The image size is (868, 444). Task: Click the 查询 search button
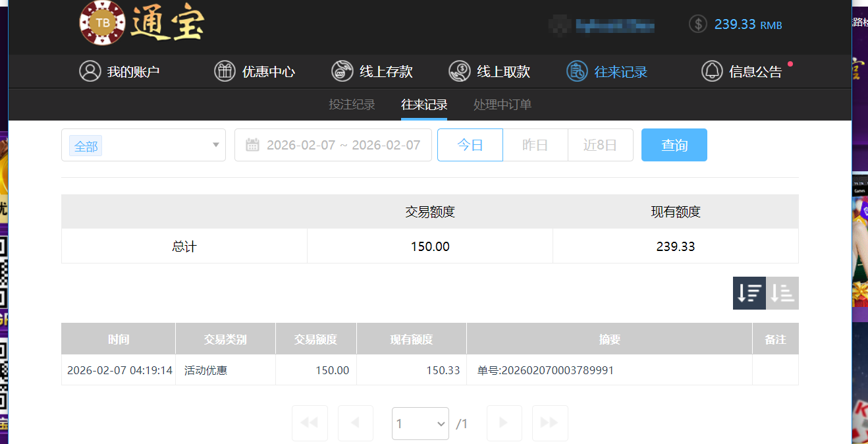point(674,144)
